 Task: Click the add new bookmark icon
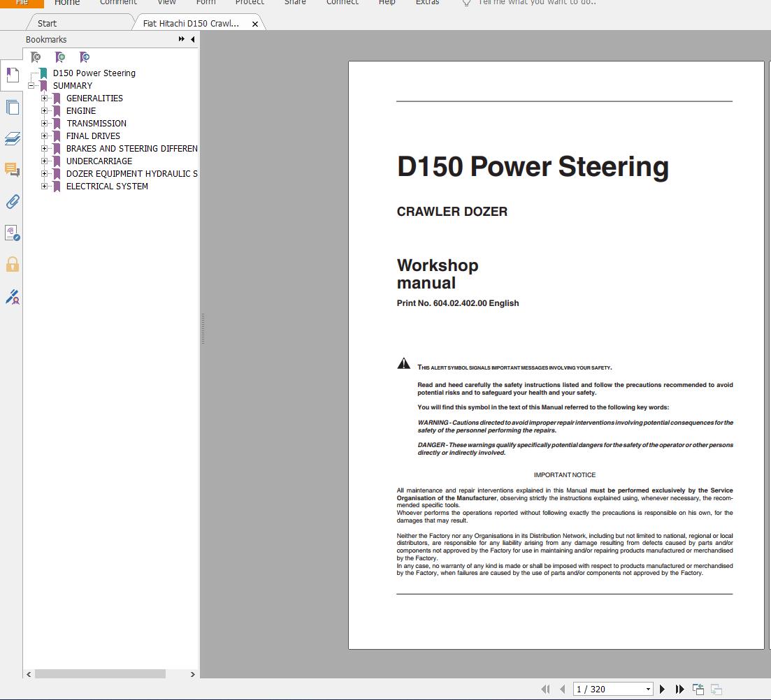point(60,57)
